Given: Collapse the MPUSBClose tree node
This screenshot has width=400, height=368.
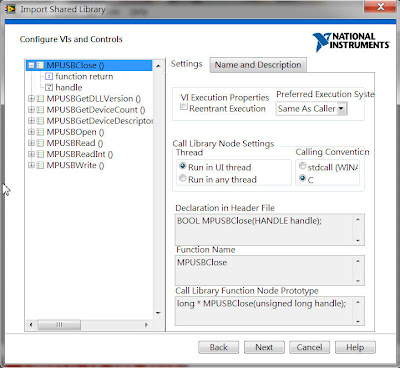Looking at the screenshot, I should tap(31, 65).
